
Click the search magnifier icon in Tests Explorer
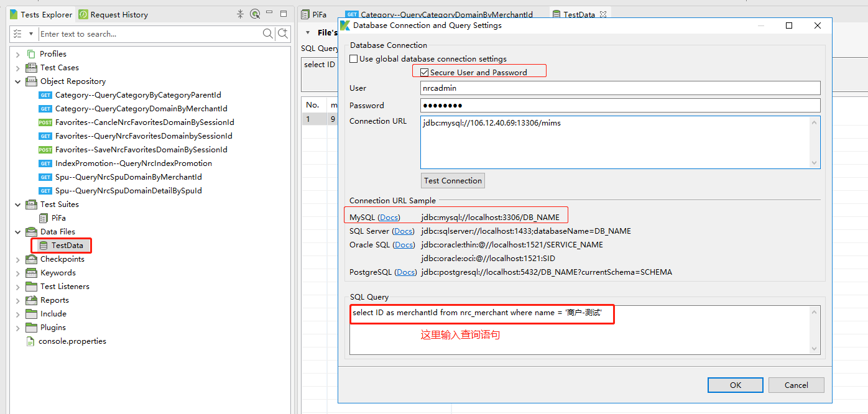tap(267, 34)
